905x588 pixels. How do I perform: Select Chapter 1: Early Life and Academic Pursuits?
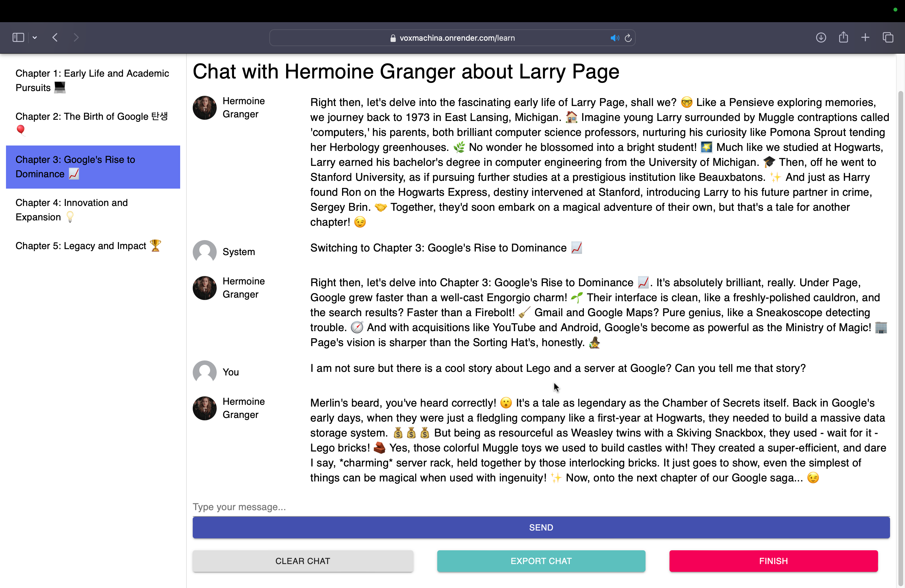tap(92, 80)
